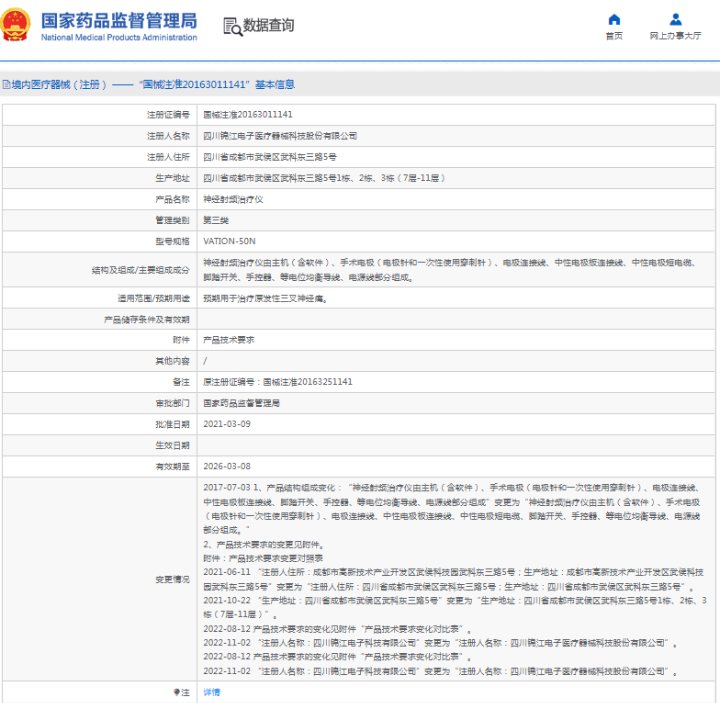The width and height of the screenshot is (723, 703).
Task: Click the 网上办事大厅 label
Action: point(676,36)
